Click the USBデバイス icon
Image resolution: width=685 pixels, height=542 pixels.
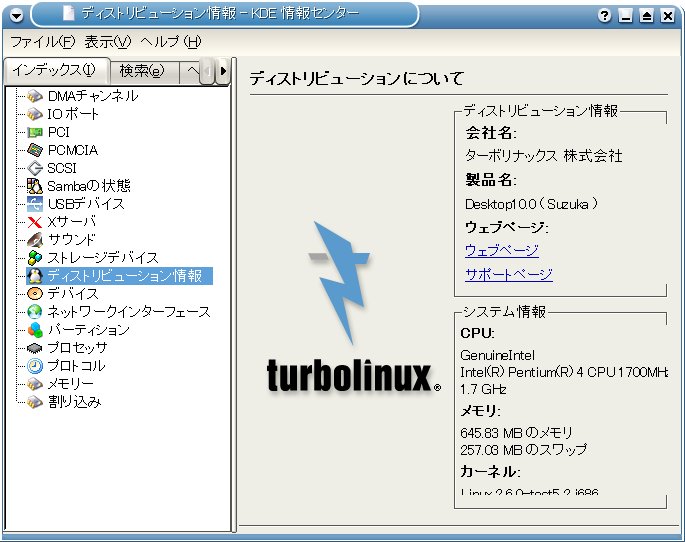click(x=35, y=204)
